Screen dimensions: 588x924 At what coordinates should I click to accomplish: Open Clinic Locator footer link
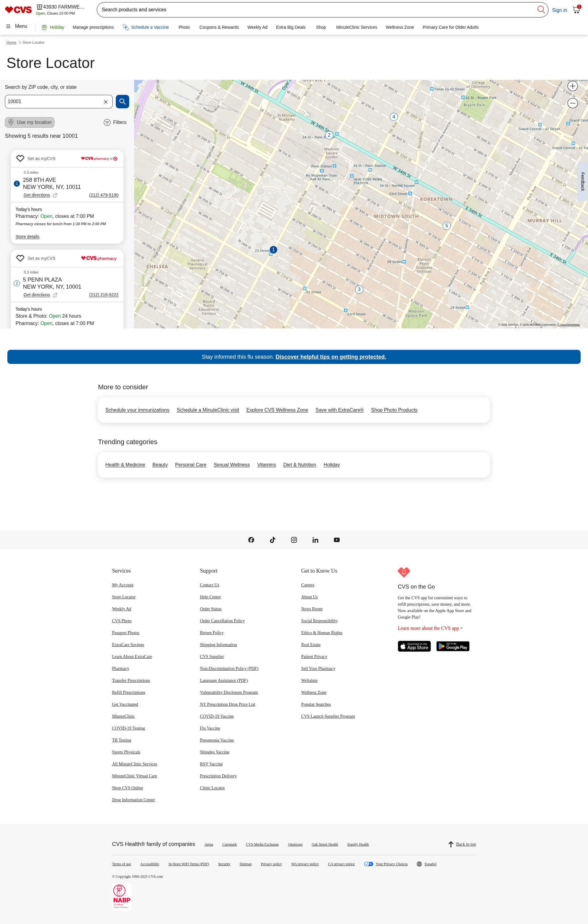coord(213,788)
